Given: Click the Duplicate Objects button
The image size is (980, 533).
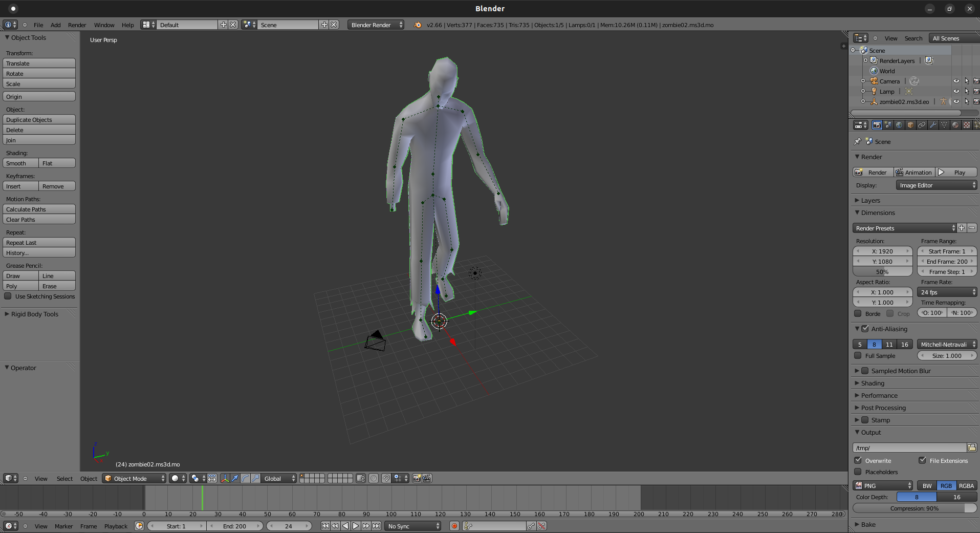Looking at the screenshot, I should (x=39, y=119).
